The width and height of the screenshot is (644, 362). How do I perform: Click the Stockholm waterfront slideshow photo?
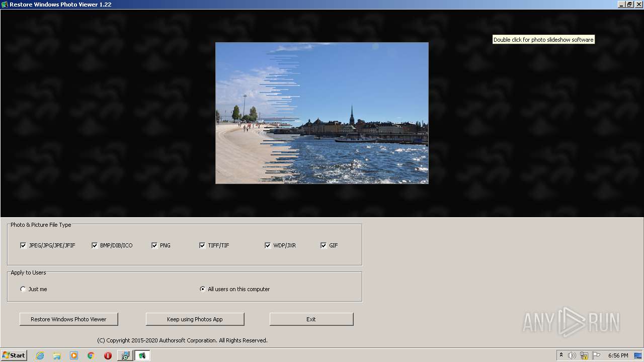(322, 113)
